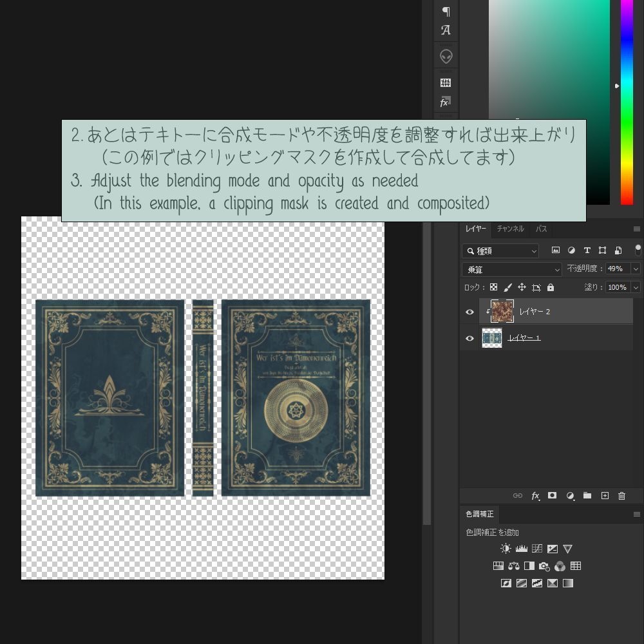This screenshot has height=644, width=644.
Task: Add Exposure adjustment icon
Action: pos(553,549)
